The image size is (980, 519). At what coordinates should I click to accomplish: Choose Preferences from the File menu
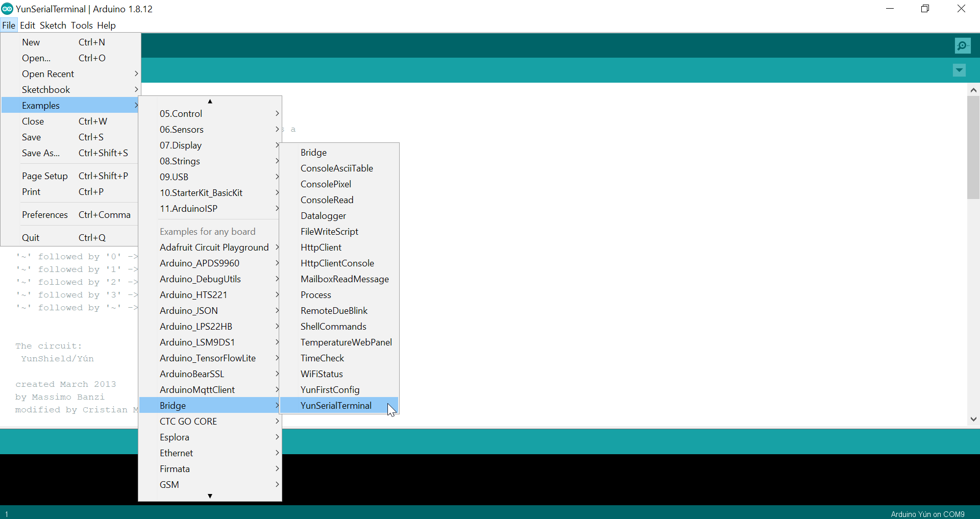coord(45,215)
